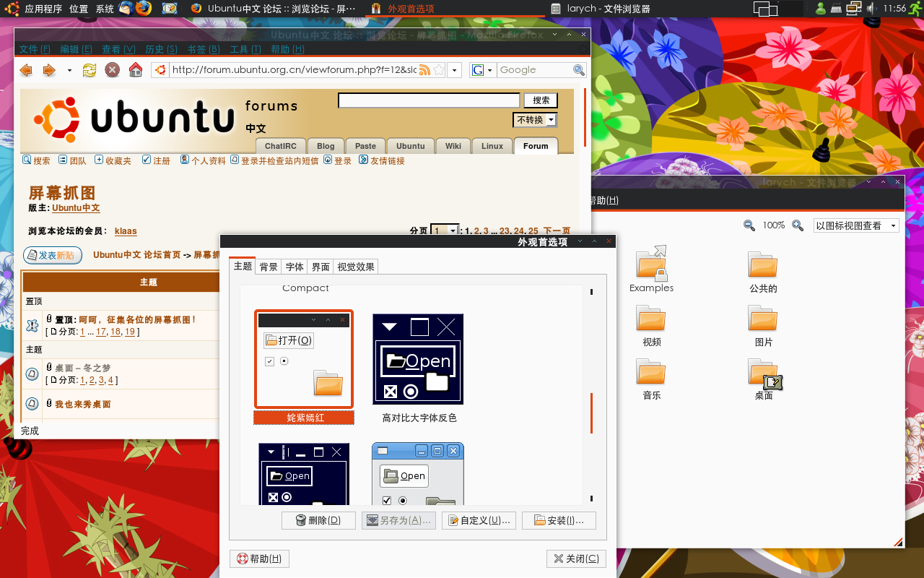Open the 工具(T) menu in Firefox
Viewport: 924px width, 578px height.
pos(245,49)
